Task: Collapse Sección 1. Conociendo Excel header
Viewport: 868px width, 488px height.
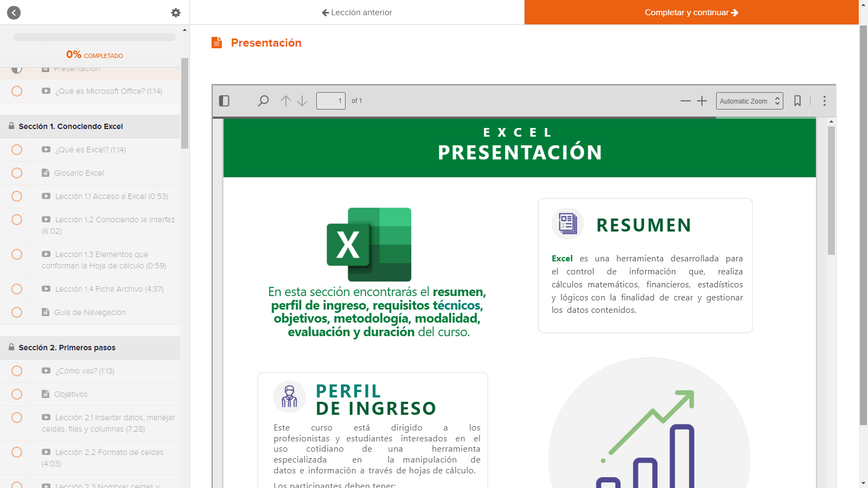Action: (x=90, y=126)
